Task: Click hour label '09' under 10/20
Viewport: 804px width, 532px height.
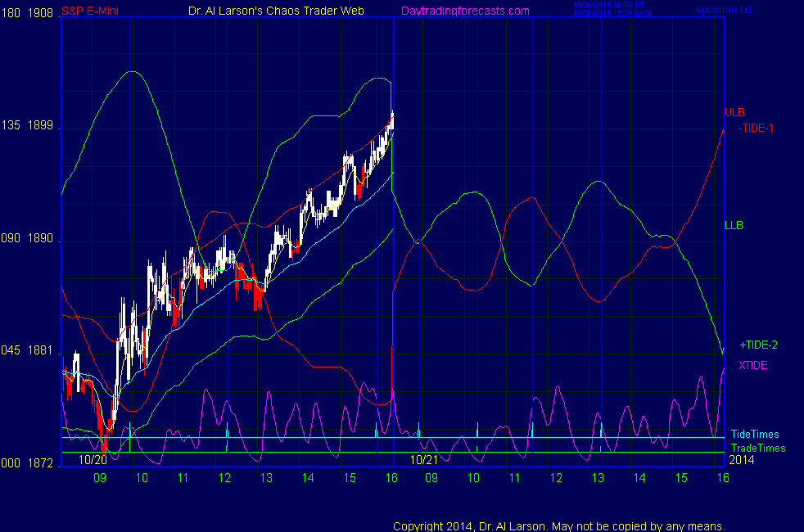Action: click(99, 478)
